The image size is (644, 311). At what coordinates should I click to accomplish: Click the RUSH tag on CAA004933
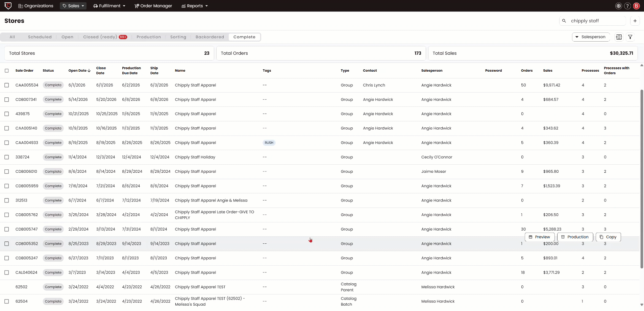coord(269,143)
